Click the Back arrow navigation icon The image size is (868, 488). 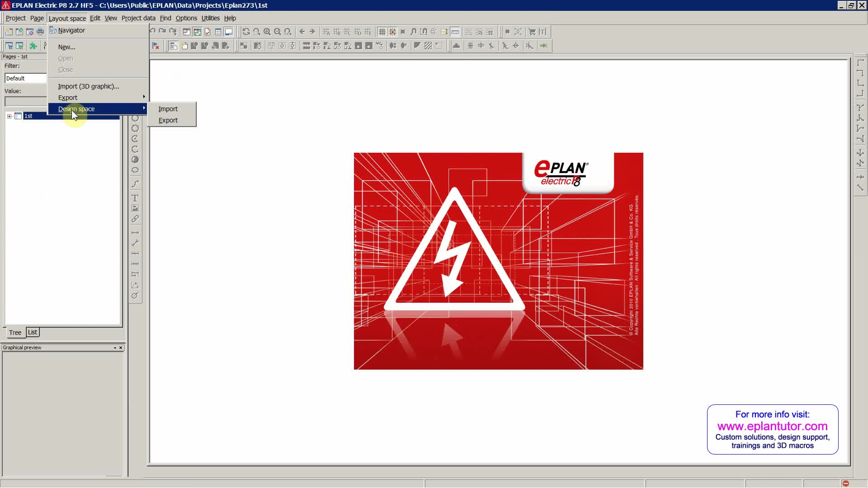[302, 32]
